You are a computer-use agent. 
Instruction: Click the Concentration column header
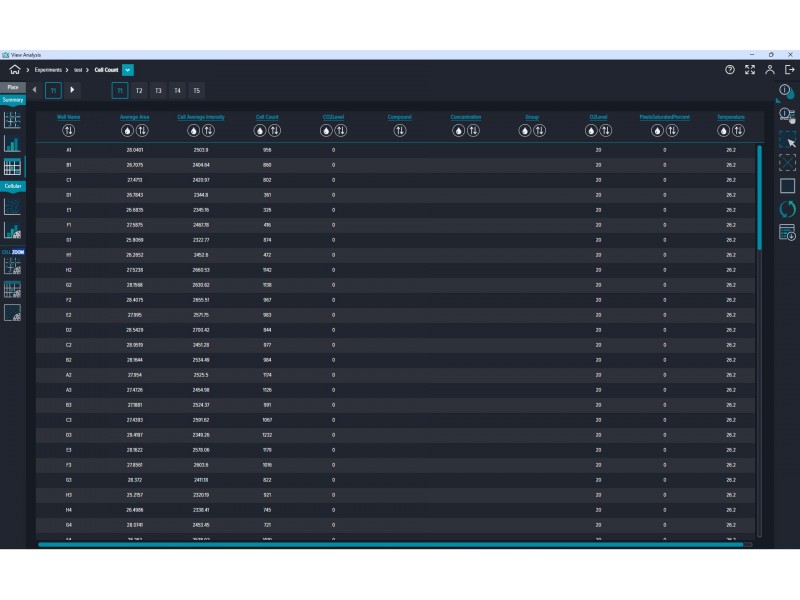(x=466, y=117)
